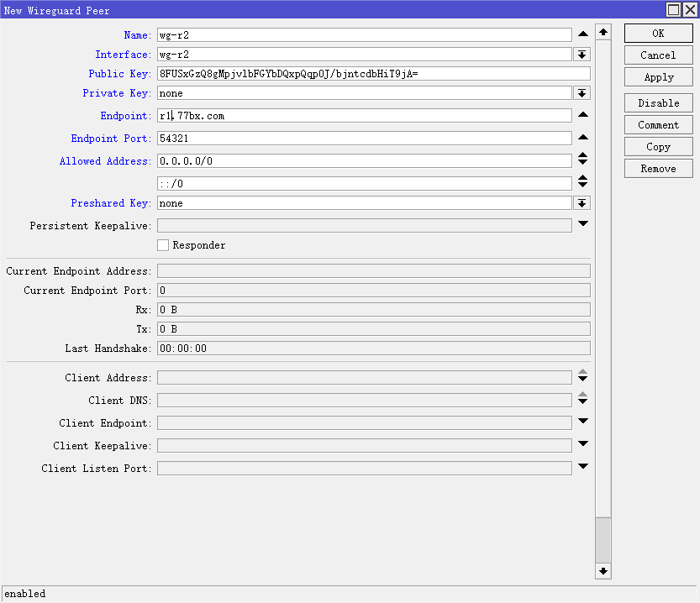Open the Private Key dropdown
Image resolution: width=700 pixels, height=603 pixels.
pos(582,93)
